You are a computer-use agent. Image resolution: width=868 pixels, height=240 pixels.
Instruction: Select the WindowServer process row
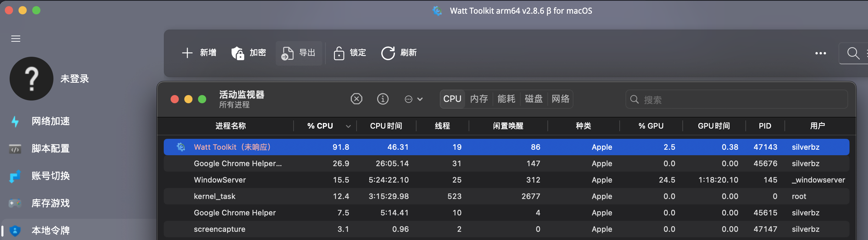[x=507, y=180]
